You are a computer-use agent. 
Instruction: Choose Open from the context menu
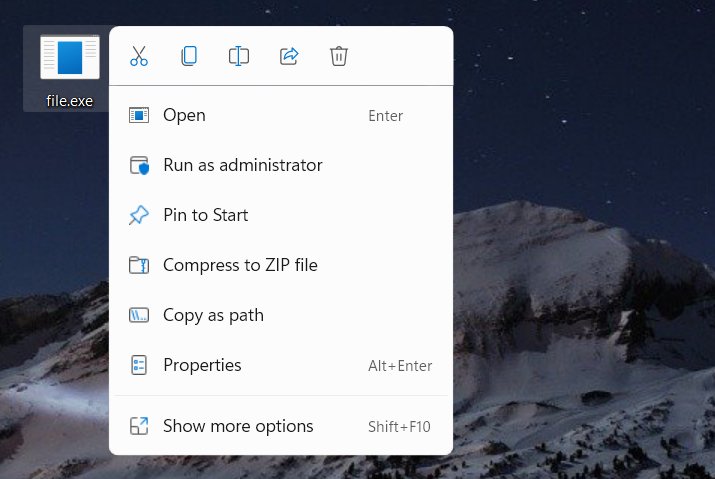point(184,115)
